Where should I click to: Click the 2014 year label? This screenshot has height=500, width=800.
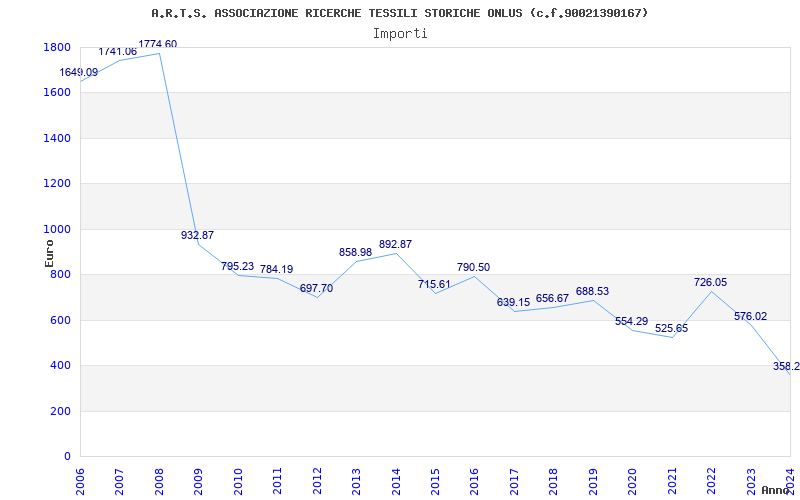(x=396, y=482)
